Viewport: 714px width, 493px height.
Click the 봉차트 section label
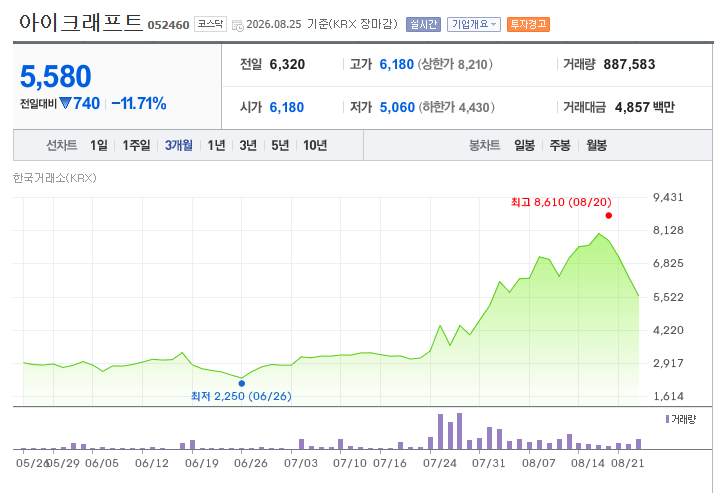[484, 146]
